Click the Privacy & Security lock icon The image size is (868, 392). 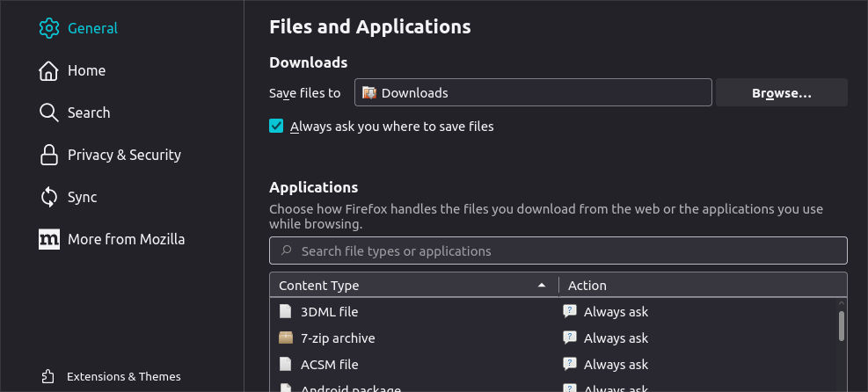point(49,155)
